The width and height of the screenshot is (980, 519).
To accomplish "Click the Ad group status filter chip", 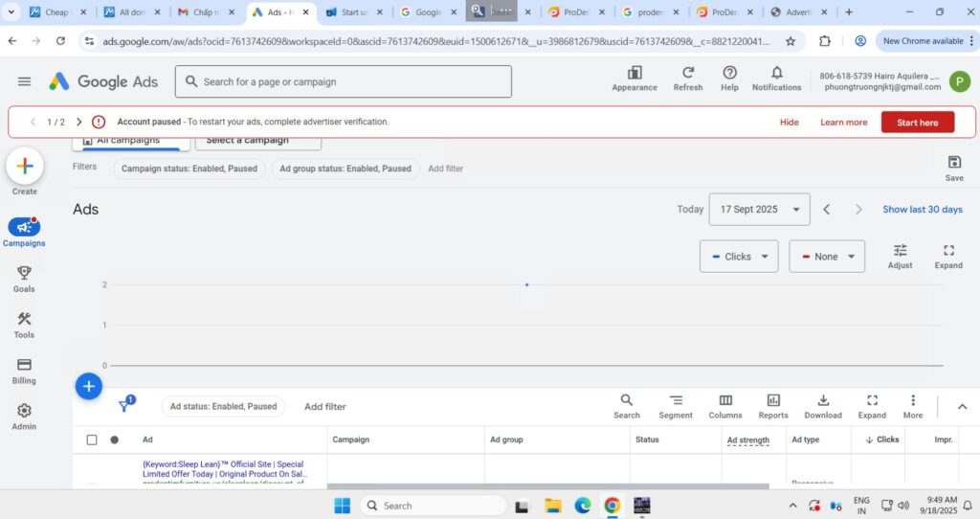I will (x=345, y=169).
